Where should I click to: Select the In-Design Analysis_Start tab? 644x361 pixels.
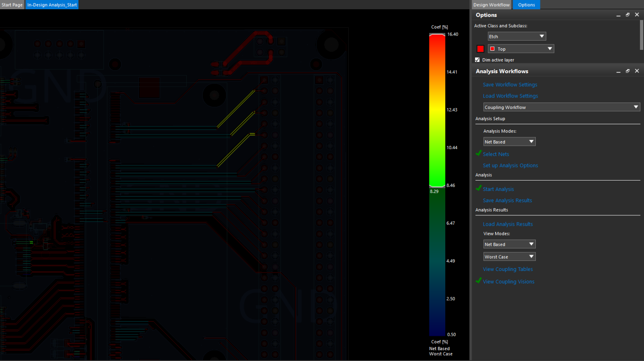(52, 5)
